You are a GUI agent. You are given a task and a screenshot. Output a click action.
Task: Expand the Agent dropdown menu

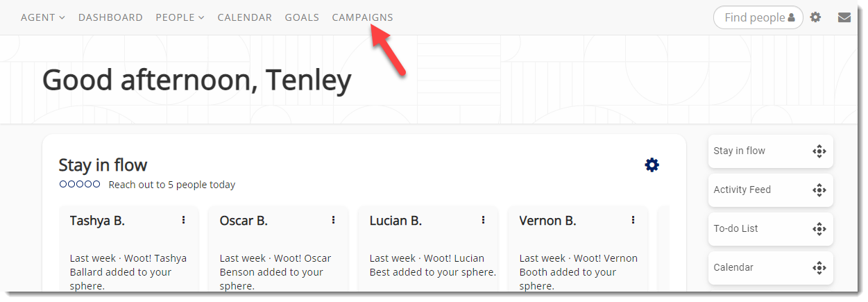pyautogui.click(x=42, y=17)
